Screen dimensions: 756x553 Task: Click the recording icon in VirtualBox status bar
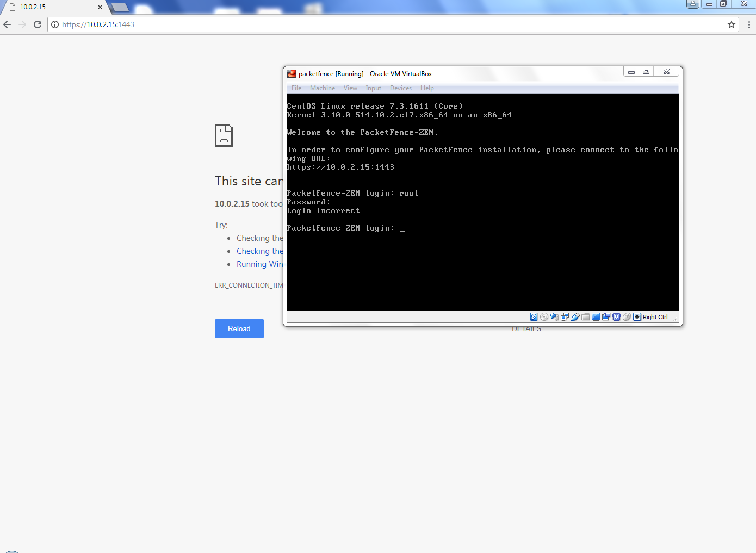tap(606, 316)
